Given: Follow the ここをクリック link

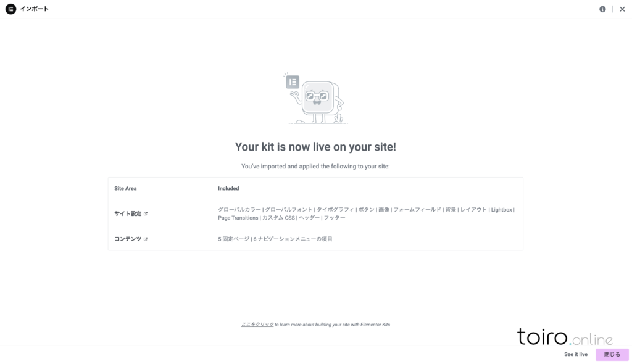Looking at the screenshot, I should (x=257, y=324).
